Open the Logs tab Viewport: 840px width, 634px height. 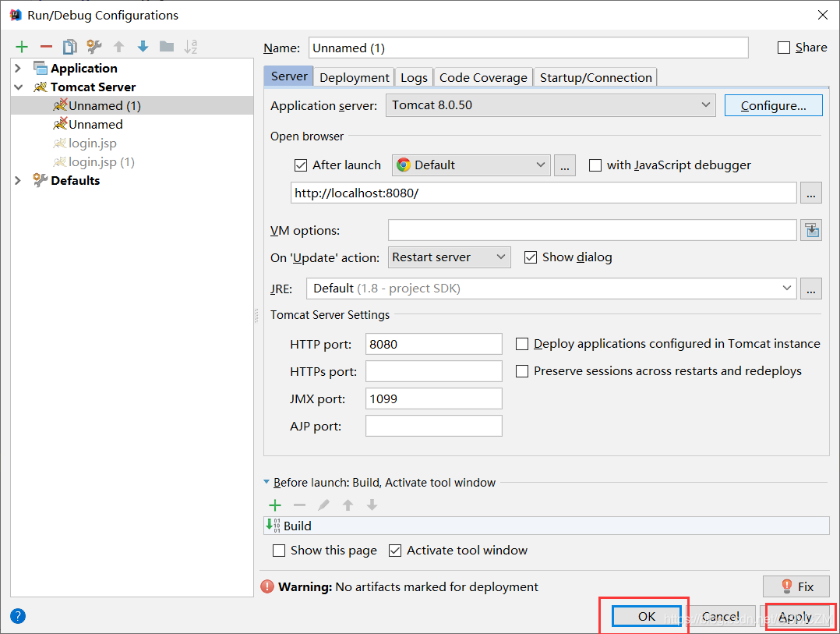tap(414, 78)
